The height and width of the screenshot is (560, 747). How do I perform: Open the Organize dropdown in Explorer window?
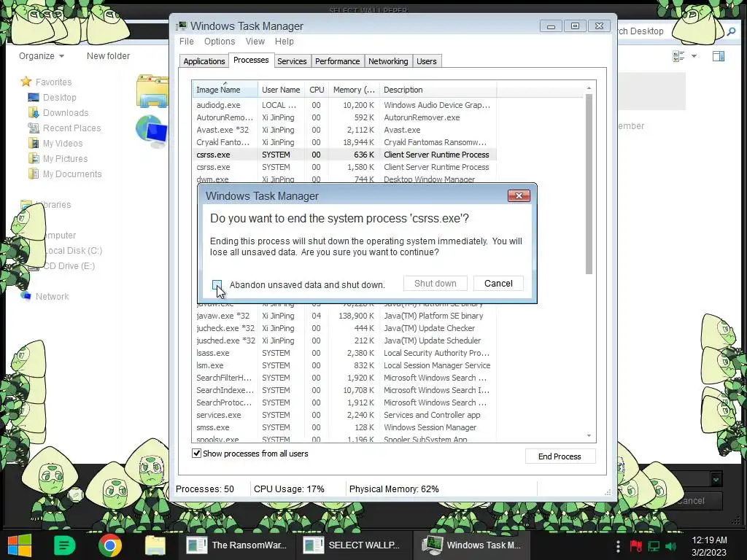tap(41, 55)
